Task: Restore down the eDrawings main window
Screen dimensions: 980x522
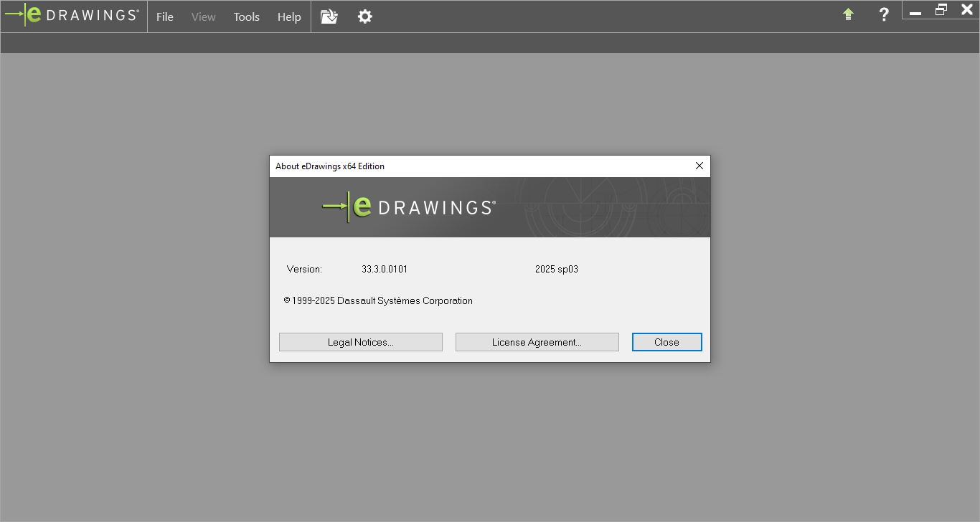Action: pos(941,10)
